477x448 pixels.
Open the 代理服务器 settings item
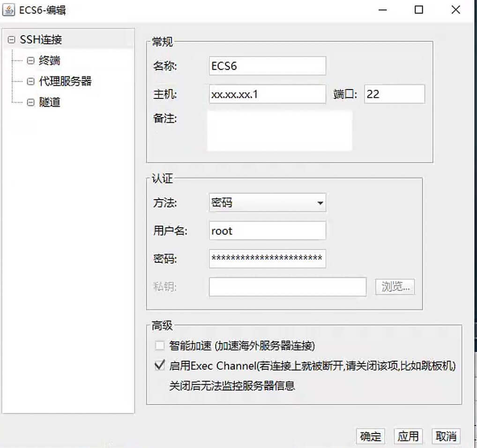(65, 82)
